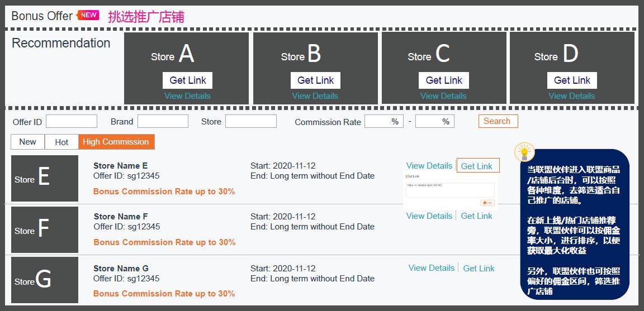Viewport: 644px width, 311px height.
Task: Click into the Brand text field
Action: coord(163,121)
